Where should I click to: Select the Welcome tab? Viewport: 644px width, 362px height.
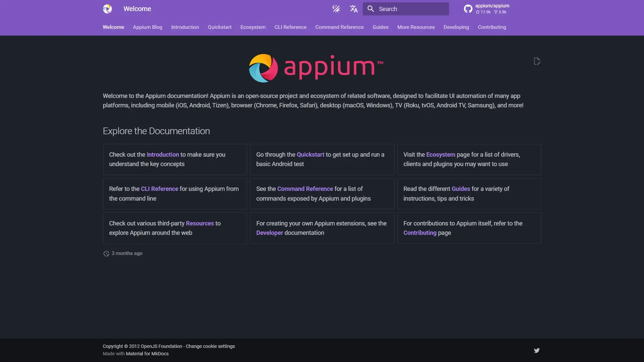point(113,27)
